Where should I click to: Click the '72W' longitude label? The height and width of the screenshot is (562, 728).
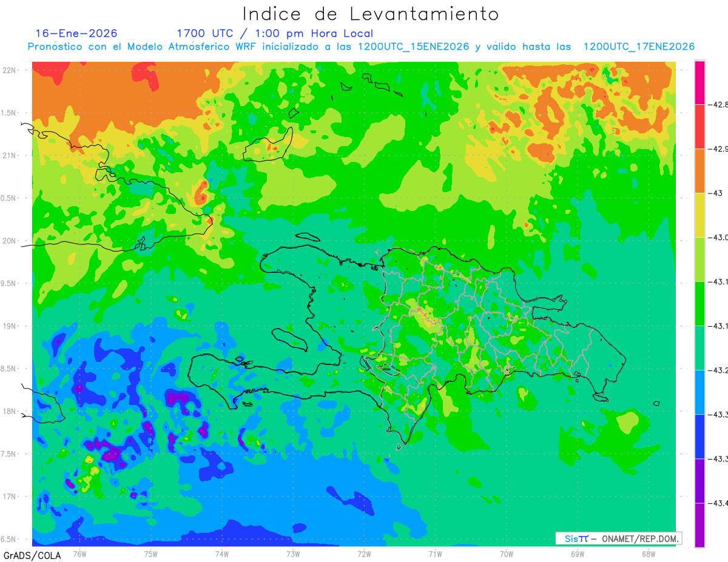[x=364, y=554]
